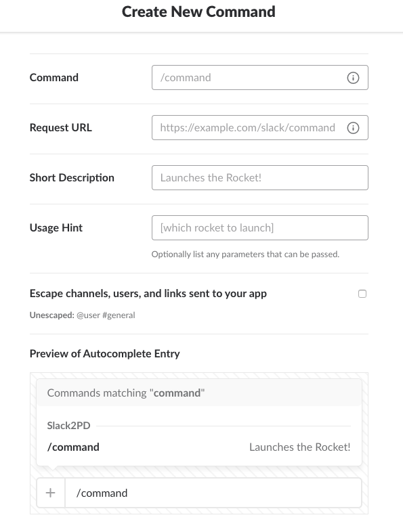Click the info icon in Request URL field
Screen dimensions: 403x532
point(353,128)
